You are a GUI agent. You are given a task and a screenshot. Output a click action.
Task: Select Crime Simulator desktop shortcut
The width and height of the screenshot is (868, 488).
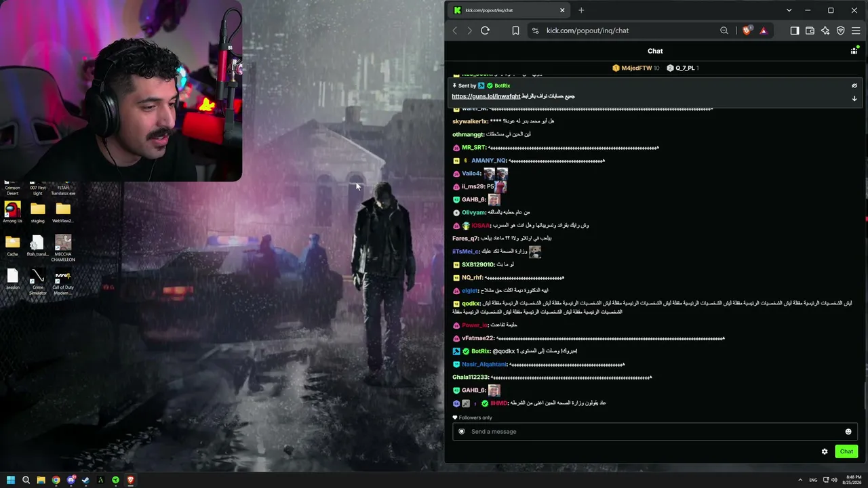[x=38, y=282]
